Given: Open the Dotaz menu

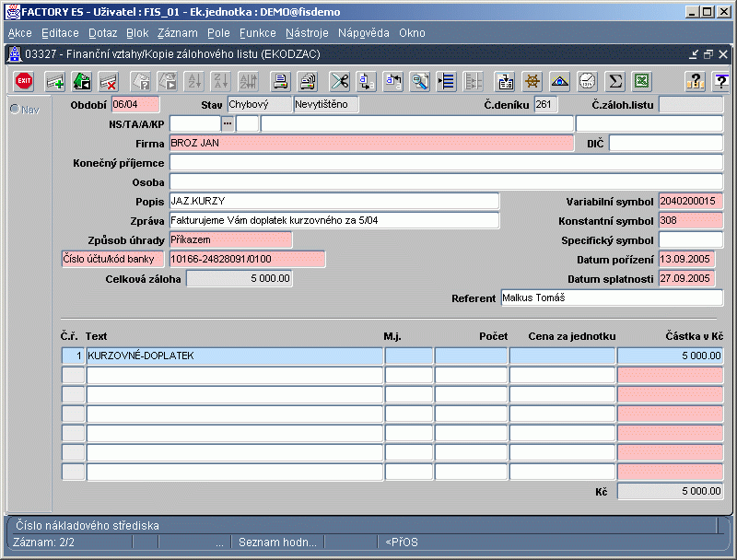Looking at the screenshot, I should (x=103, y=33).
